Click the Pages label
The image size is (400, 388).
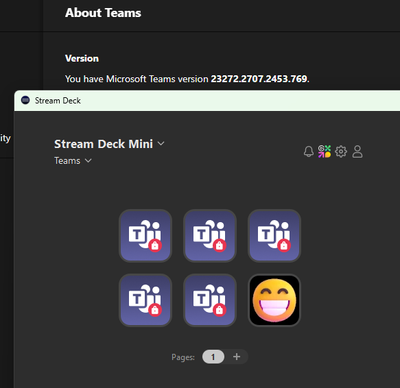[183, 357]
